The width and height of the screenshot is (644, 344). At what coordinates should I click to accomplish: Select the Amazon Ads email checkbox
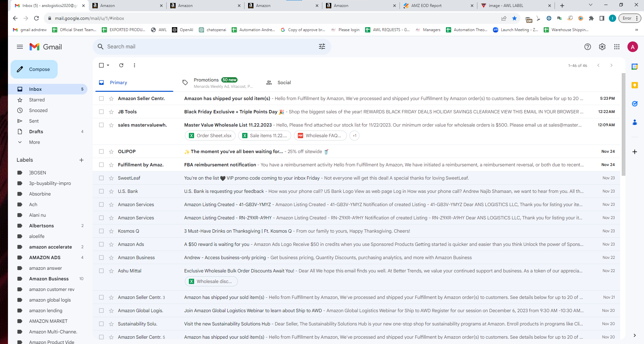(x=101, y=244)
